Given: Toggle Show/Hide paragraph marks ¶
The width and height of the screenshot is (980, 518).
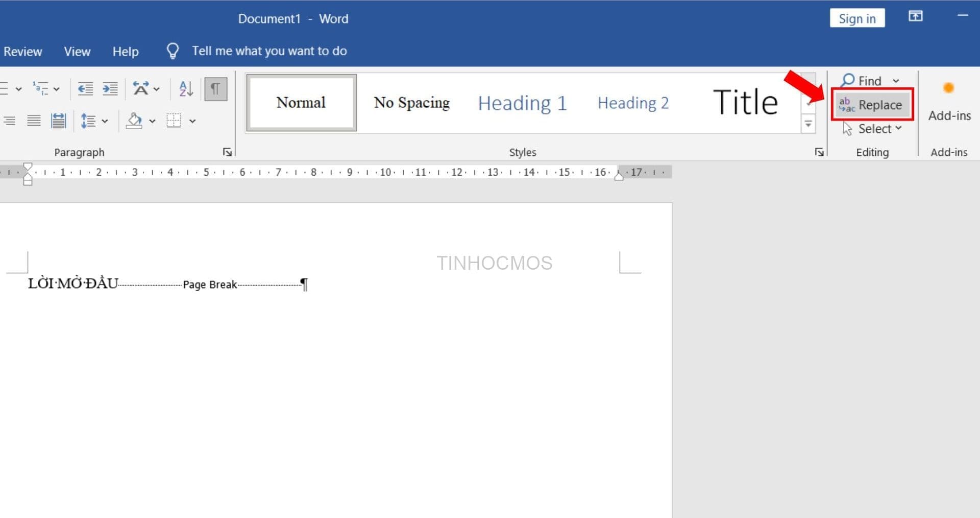Looking at the screenshot, I should pyautogui.click(x=216, y=88).
